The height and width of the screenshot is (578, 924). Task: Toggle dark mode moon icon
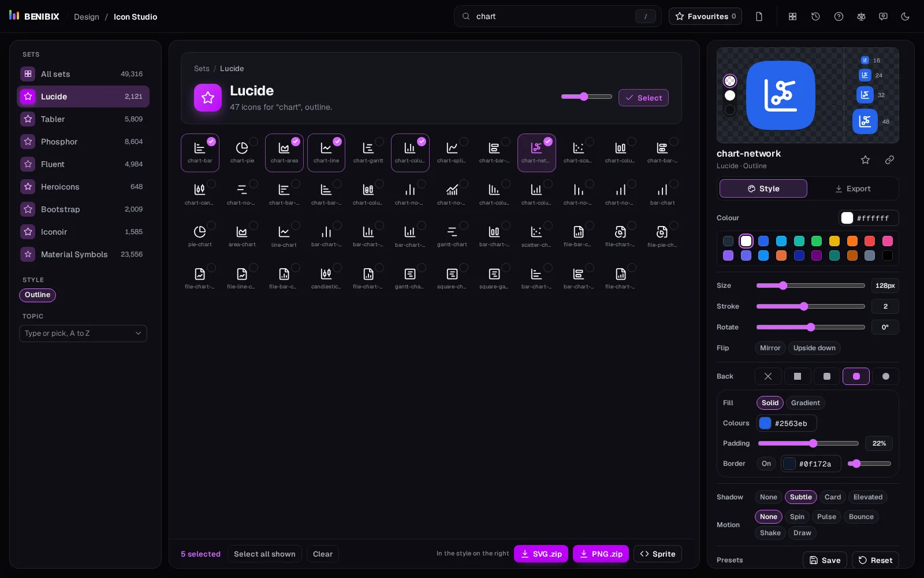pyautogui.click(x=906, y=16)
